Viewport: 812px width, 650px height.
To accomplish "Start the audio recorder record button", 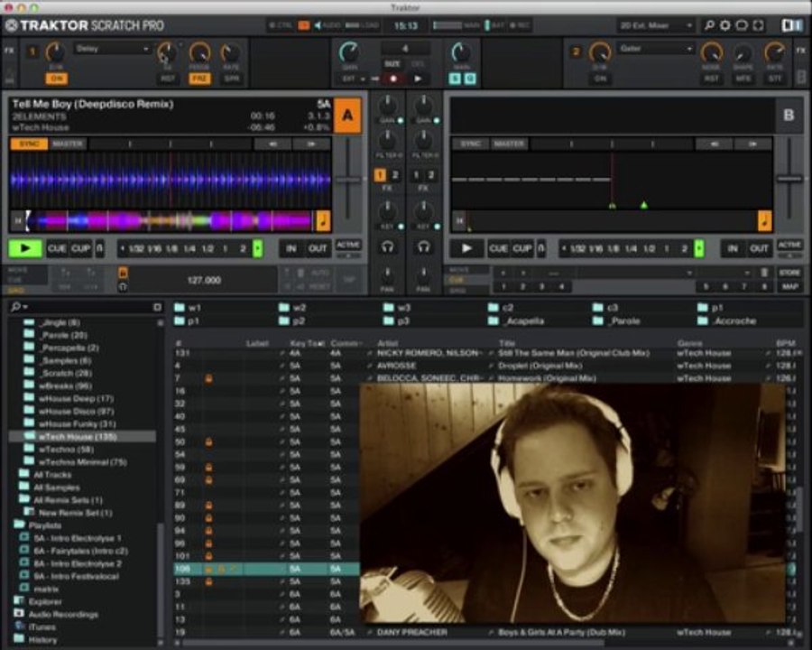I will point(393,79).
